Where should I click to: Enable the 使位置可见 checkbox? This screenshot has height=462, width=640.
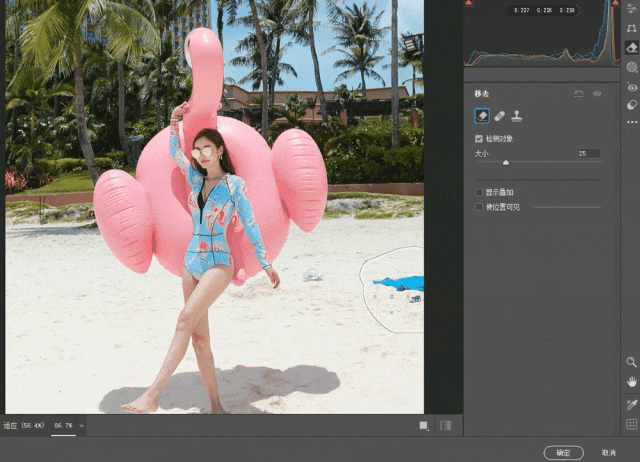479,206
